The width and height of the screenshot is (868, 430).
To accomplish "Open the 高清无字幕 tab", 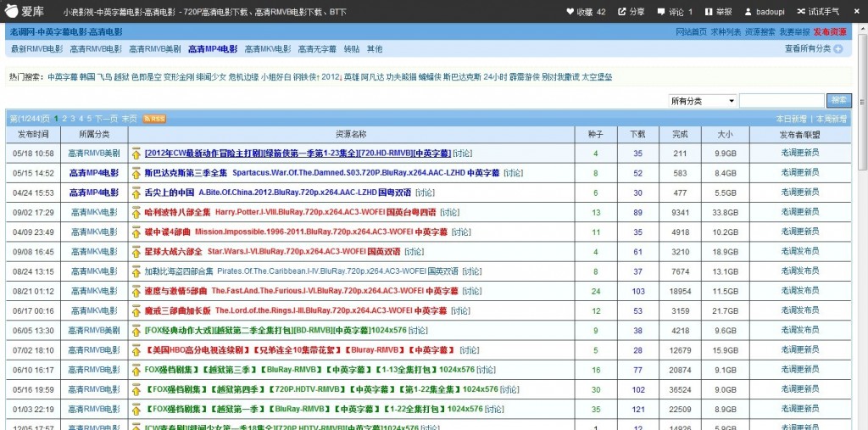I will [317, 48].
